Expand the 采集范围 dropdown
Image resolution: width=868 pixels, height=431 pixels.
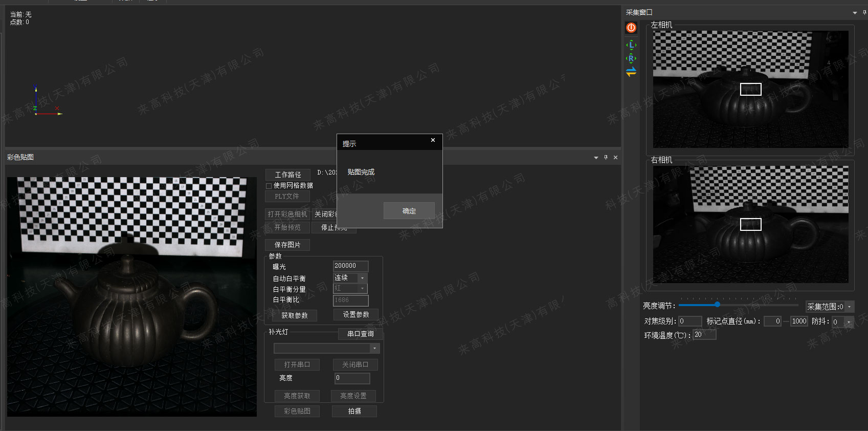[850, 307]
